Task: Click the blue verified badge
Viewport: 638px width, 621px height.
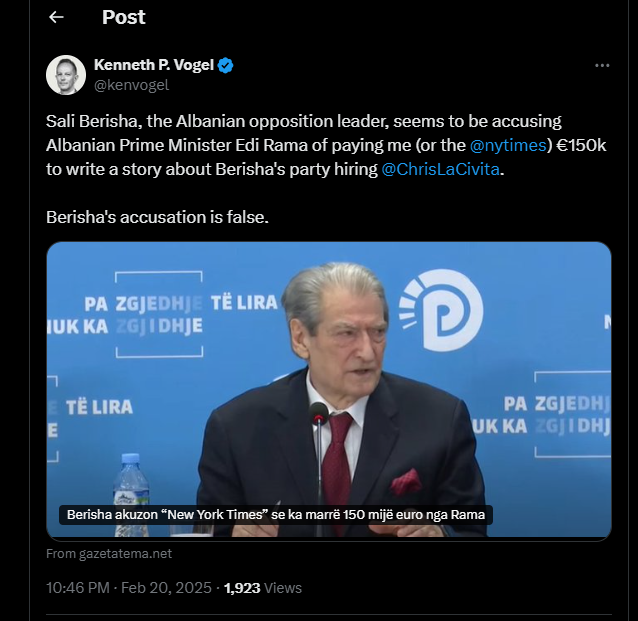Action: pos(227,66)
